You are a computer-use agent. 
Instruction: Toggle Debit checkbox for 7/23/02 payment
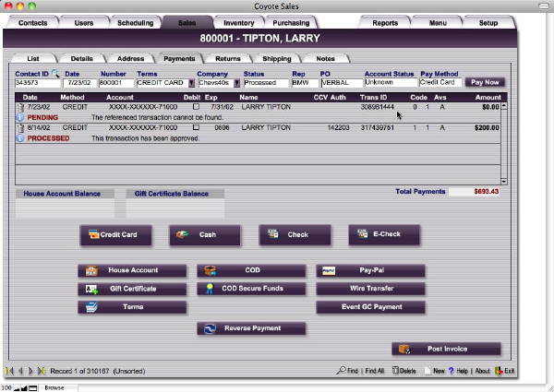tap(195, 107)
